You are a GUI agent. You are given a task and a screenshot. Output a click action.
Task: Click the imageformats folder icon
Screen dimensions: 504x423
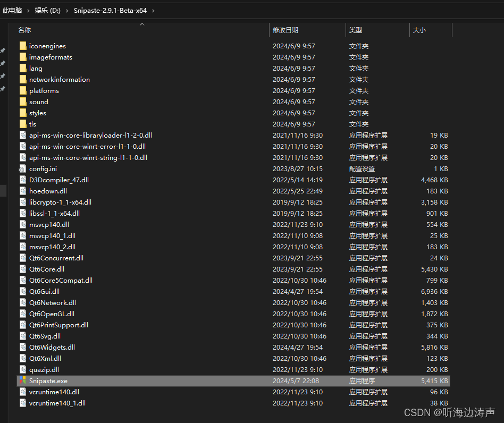pos(23,57)
